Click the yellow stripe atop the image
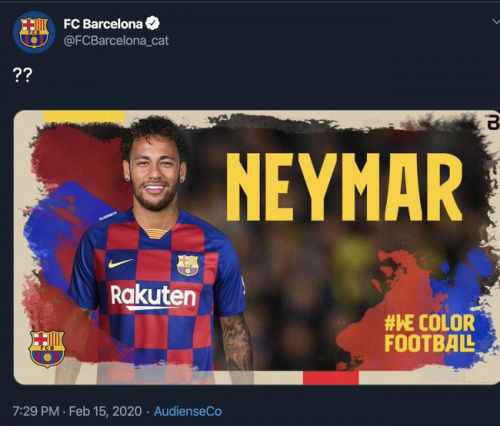The height and width of the screenshot is (426, 500). (x=84, y=116)
